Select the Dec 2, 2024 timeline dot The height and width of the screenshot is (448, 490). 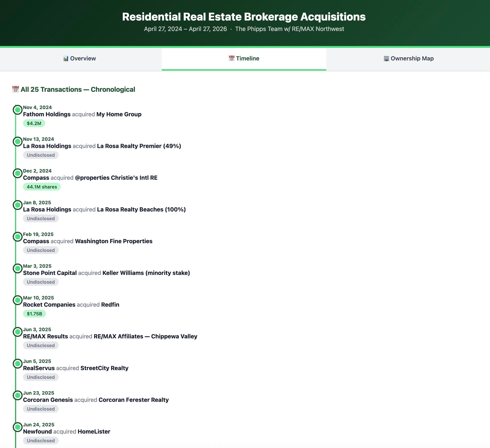click(x=17, y=173)
